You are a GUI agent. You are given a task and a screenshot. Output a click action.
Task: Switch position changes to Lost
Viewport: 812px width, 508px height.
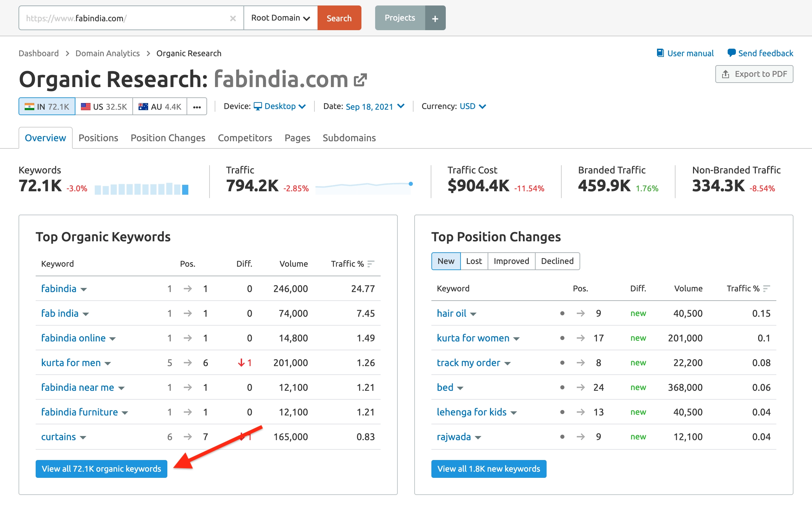click(474, 261)
